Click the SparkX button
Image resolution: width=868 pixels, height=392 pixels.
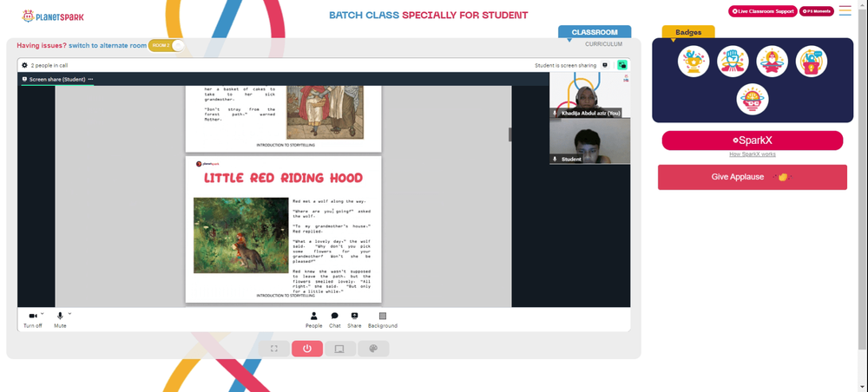[x=753, y=140]
